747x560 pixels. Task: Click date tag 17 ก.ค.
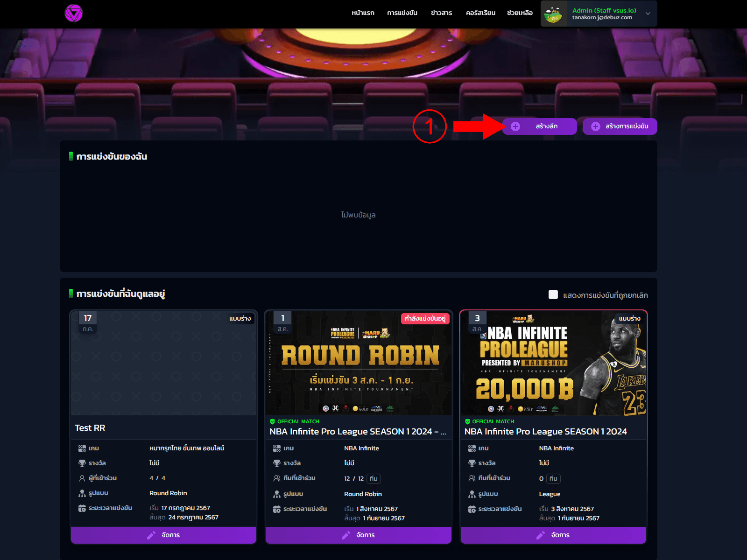coord(88,322)
